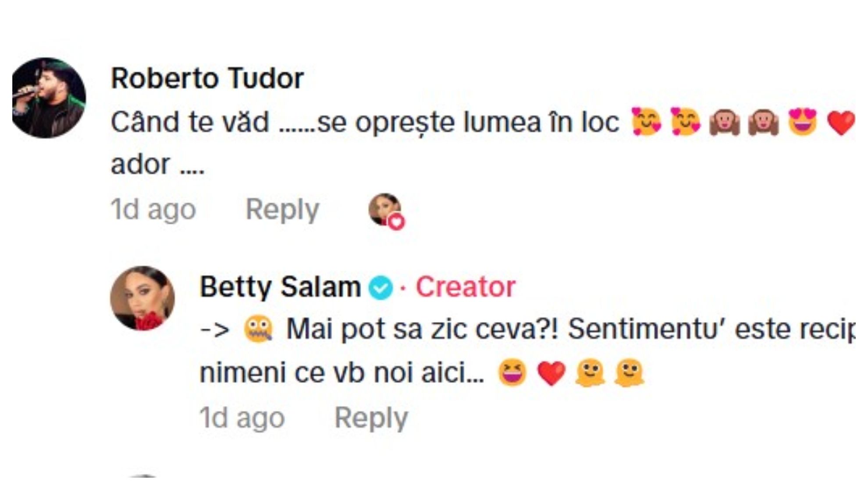Click the red heart emoji in Roberto's comment
The height and width of the screenshot is (490, 868).
click(x=841, y=122)
